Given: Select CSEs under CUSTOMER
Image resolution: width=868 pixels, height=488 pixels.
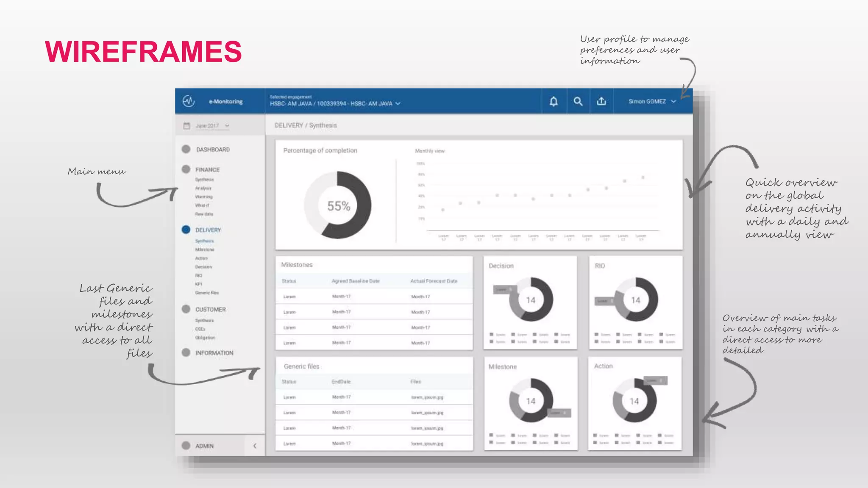Looking at the screenshot, I should click(200, 329).
